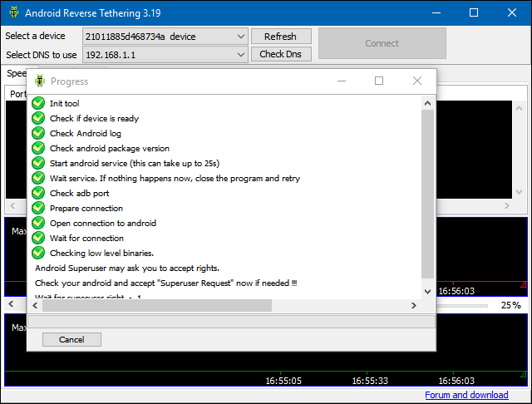Click 'Check if device is ready' text
This screenshot has width=532, height=404.
point(94,118)
